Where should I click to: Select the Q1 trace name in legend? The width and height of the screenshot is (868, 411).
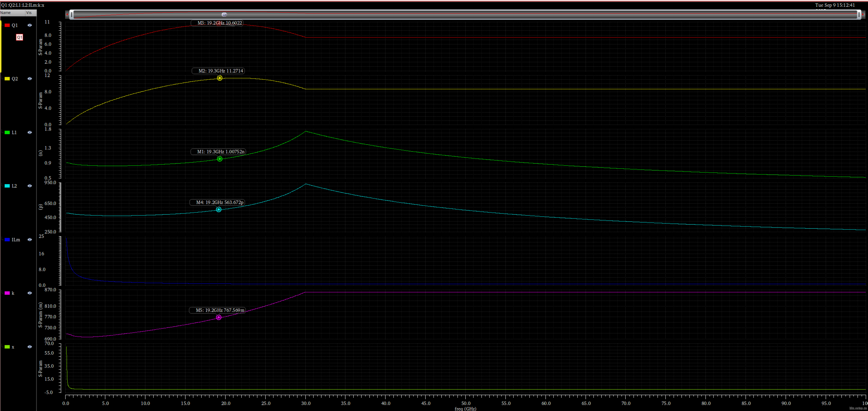point(15,25)
